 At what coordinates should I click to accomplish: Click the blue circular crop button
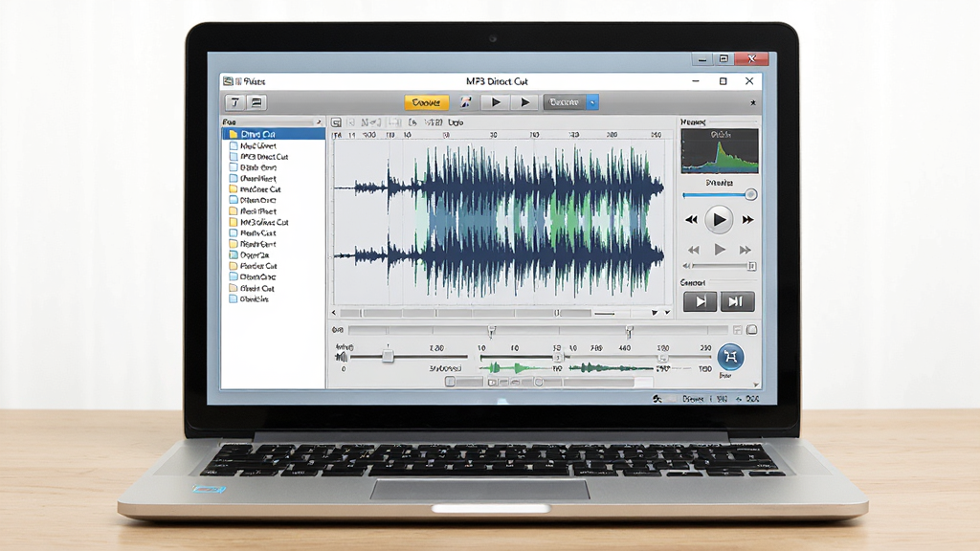click(730, 357)
